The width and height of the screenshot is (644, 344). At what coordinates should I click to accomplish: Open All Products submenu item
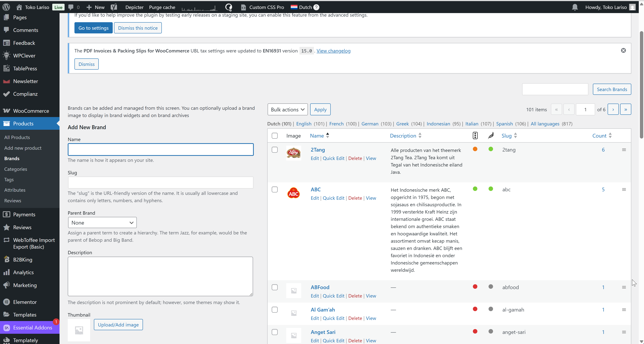(17, 137)
